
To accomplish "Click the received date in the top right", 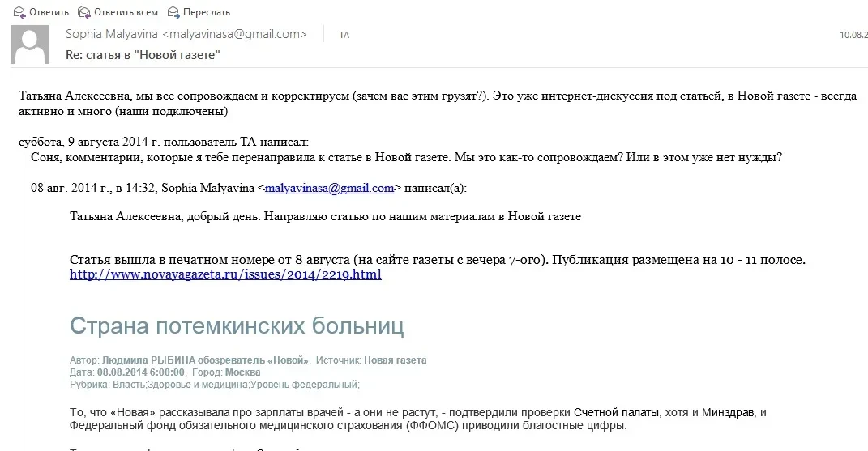I will tap(853, 35).
